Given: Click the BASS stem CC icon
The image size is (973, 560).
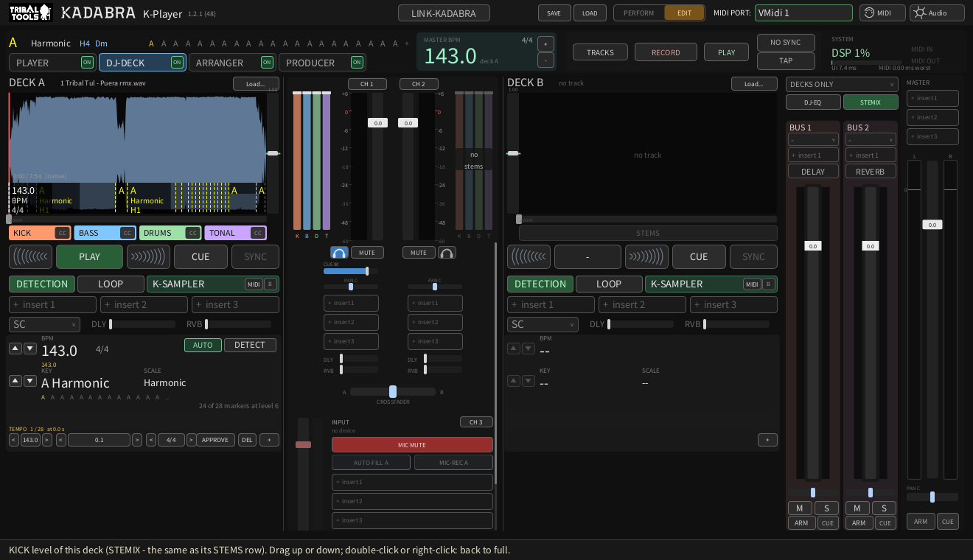Looking at the screenshot, I should [128, 233].
